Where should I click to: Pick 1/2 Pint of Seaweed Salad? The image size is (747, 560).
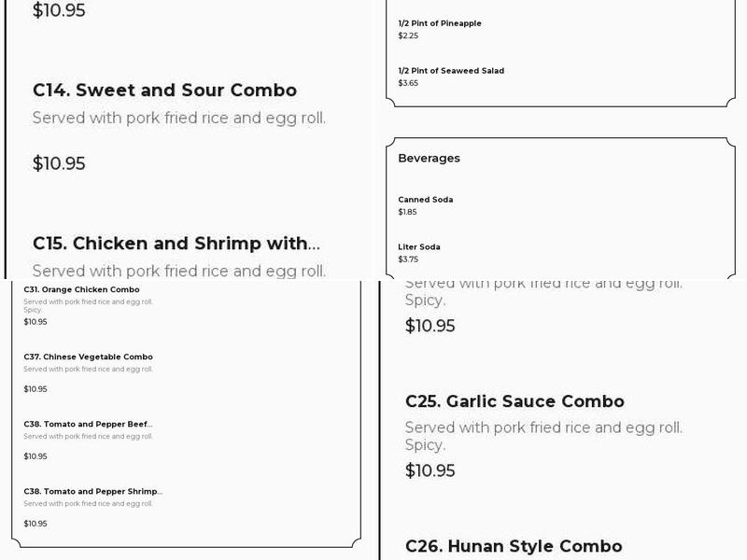pos(451,71)
